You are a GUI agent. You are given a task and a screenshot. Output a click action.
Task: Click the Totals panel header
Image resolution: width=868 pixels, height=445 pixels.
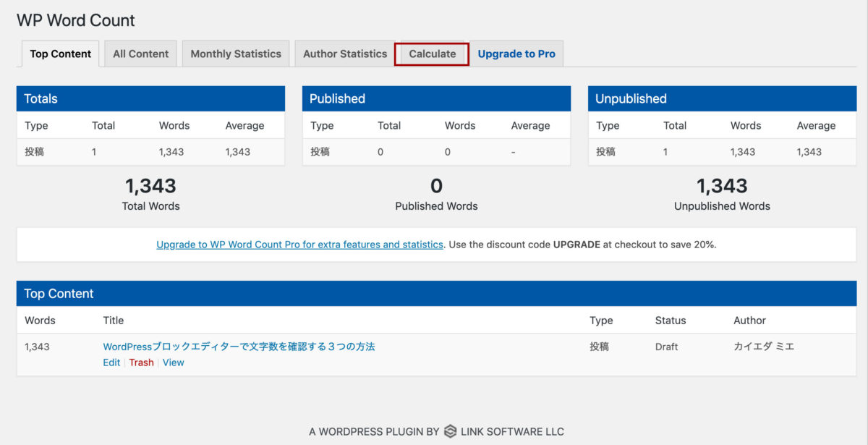point(150,98)
